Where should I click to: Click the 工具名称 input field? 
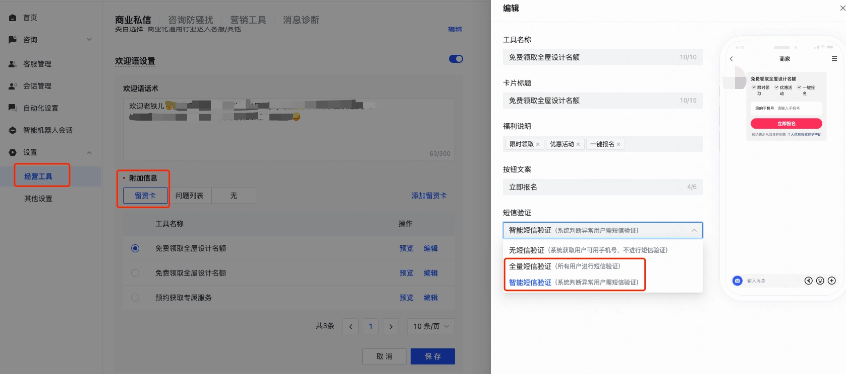tap(603, 57)
